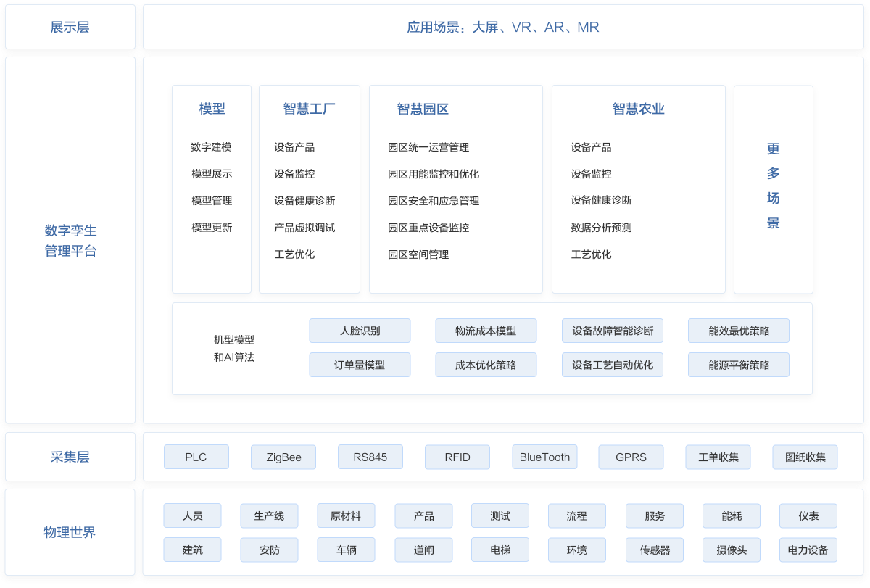Open the 更多场景 panel
Image resolution: width=870 pixels, height=588 pixels.
(x=773, y=186)
